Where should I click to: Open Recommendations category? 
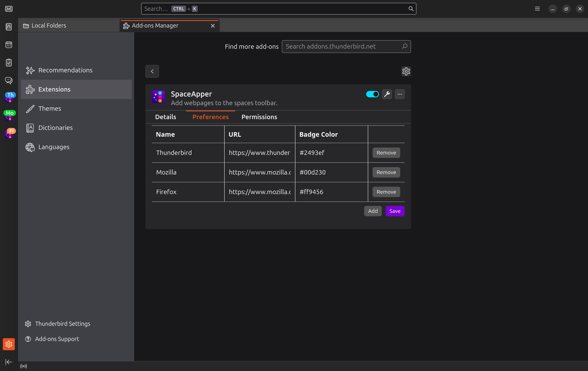pos(77,70)
